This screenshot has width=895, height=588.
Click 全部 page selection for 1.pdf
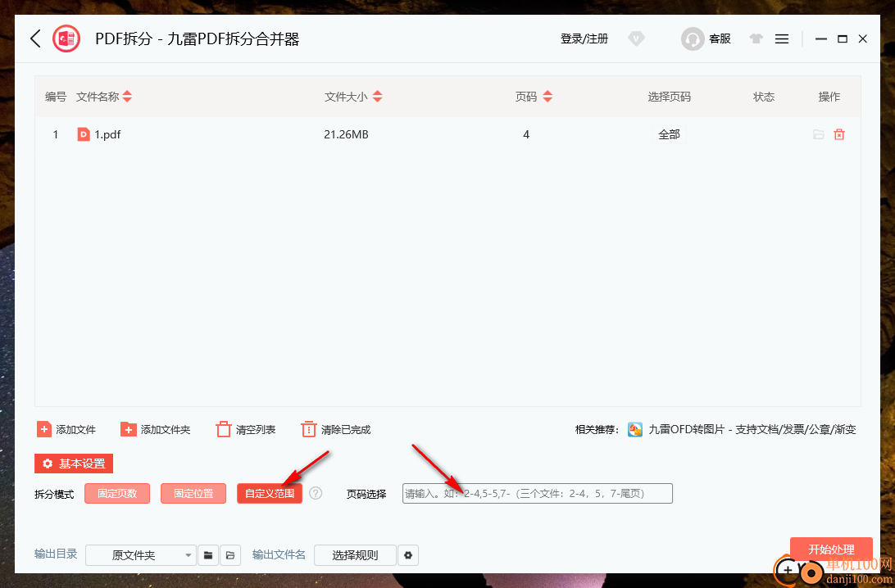pos(669,134)
